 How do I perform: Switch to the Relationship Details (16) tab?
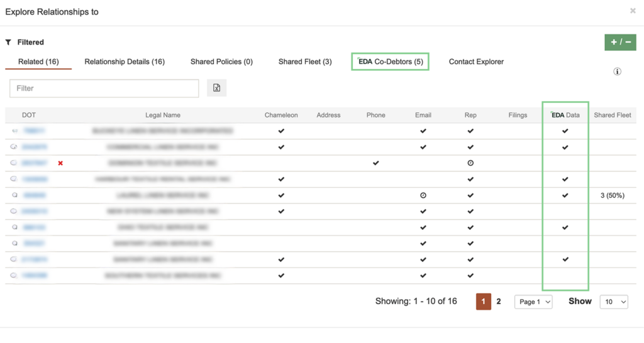[125, 62]
